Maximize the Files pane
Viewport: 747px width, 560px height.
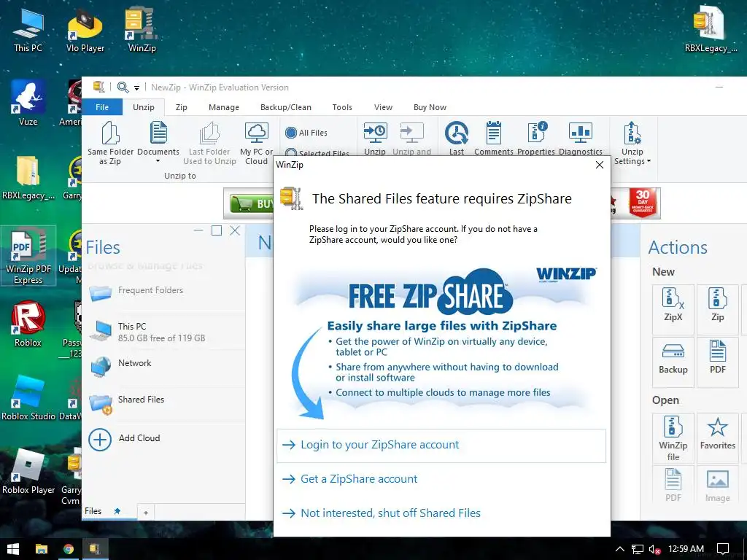click(x=217, y=230)
